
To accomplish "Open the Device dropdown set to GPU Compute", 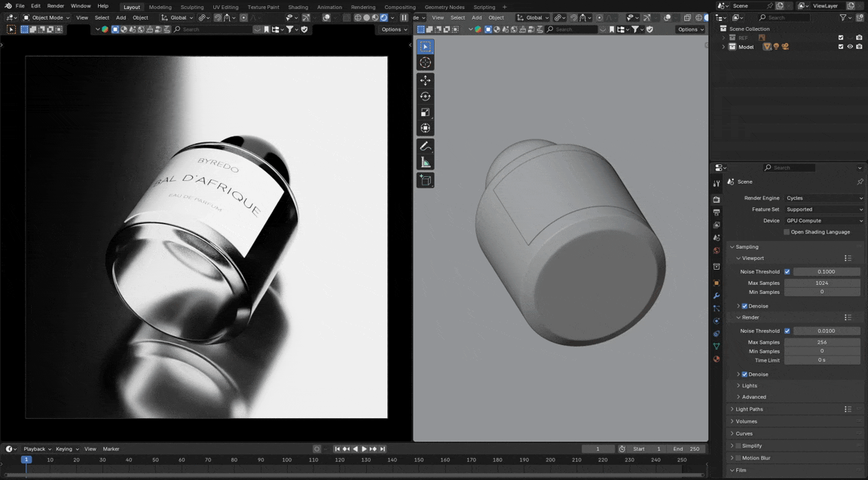I will coord(824,221).
